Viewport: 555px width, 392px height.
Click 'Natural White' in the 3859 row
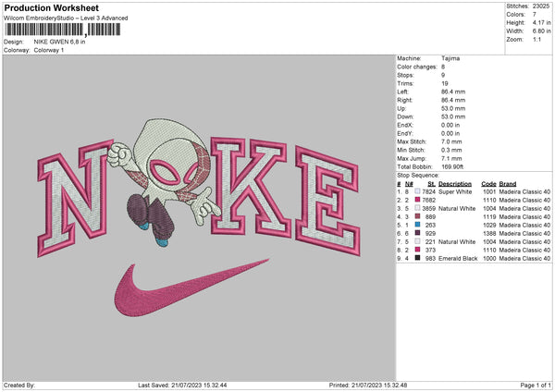[x=457, y=208]
